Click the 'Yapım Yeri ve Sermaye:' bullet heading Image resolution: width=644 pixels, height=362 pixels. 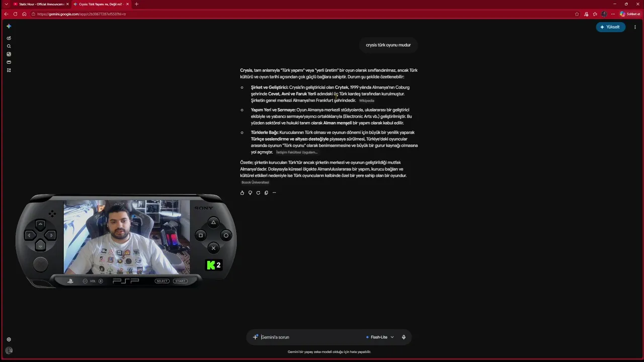click(x=273, y=110)
